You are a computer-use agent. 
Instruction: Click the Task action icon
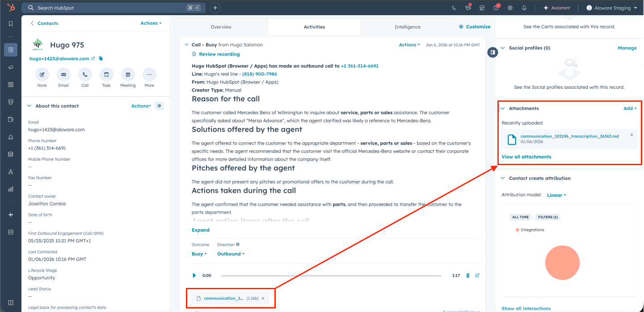tap(106, 75)
